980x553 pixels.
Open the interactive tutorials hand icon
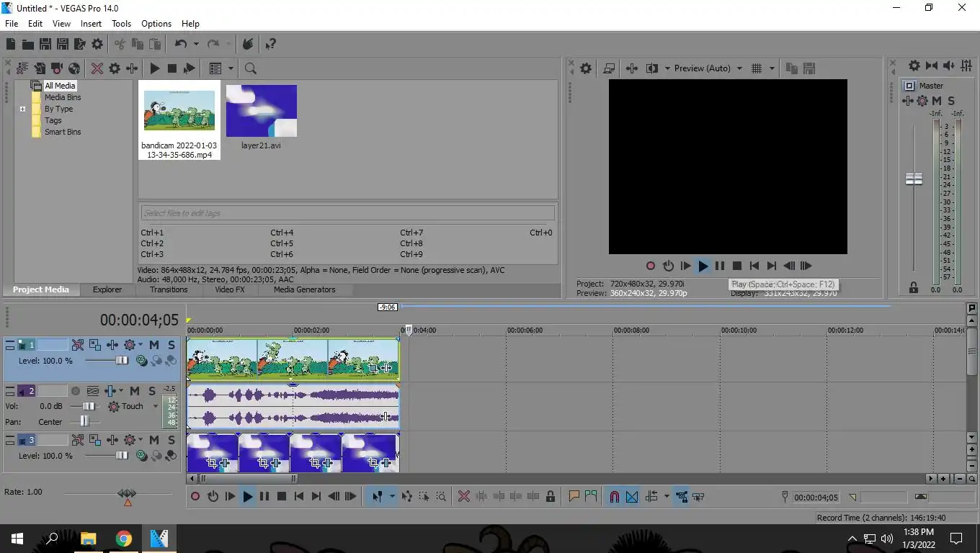click(x=247, y=44)
